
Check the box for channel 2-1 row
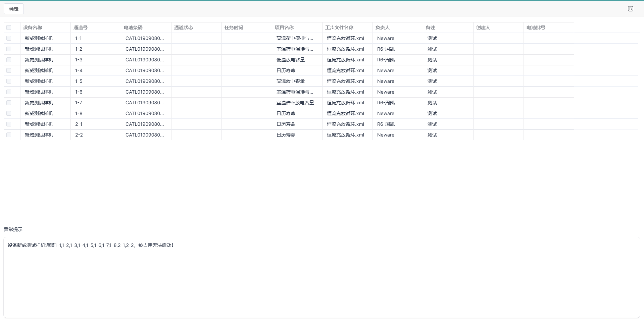tap(9, 124)
